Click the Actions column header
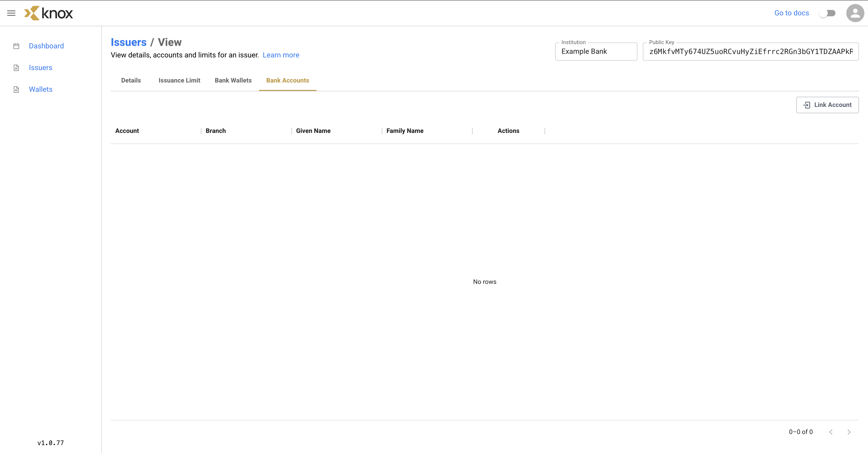The width and height of the screenshot is (868, 453). pos(508,131)
